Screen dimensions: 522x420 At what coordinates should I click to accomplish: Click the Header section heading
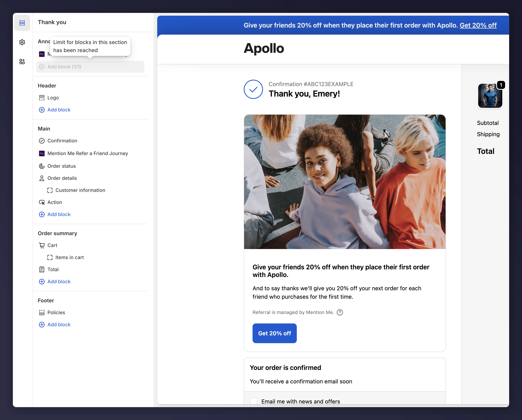(47, 86)
